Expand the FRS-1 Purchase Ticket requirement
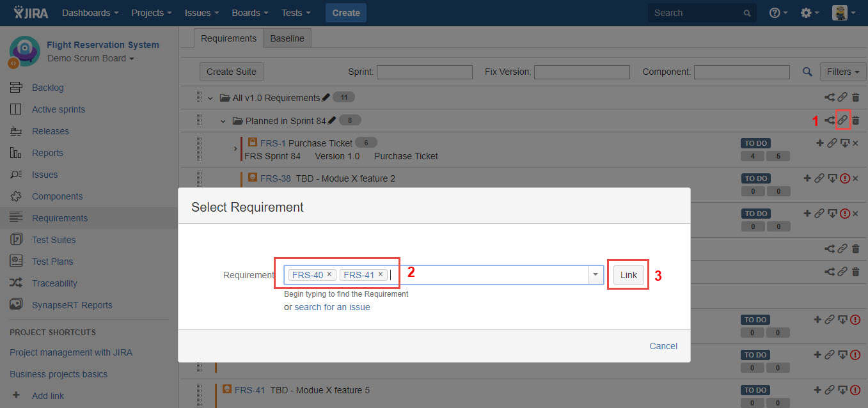 click(x=236, y=149)
